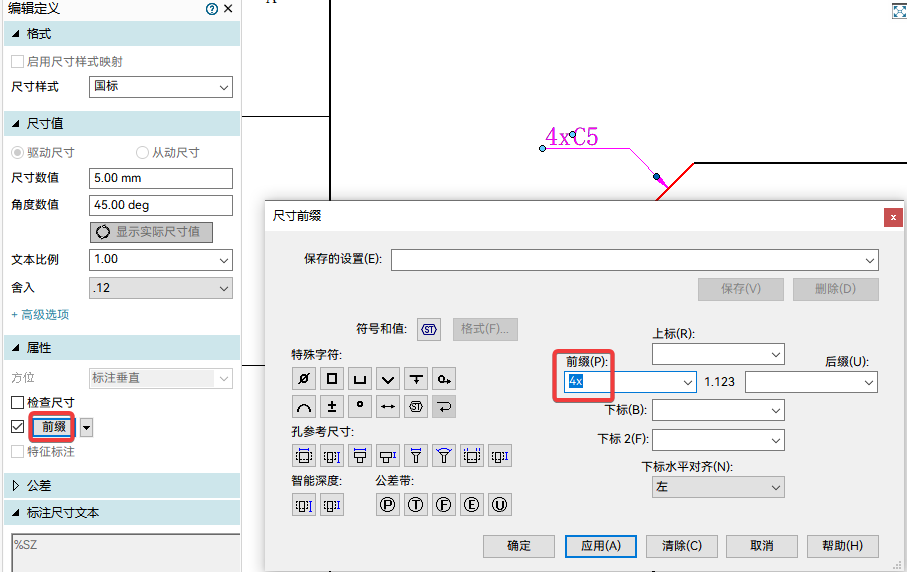The width and height of the screenshot is (907, 572).
Task: Open the 后缀(U) dropdown
Action: click(811, 382)
